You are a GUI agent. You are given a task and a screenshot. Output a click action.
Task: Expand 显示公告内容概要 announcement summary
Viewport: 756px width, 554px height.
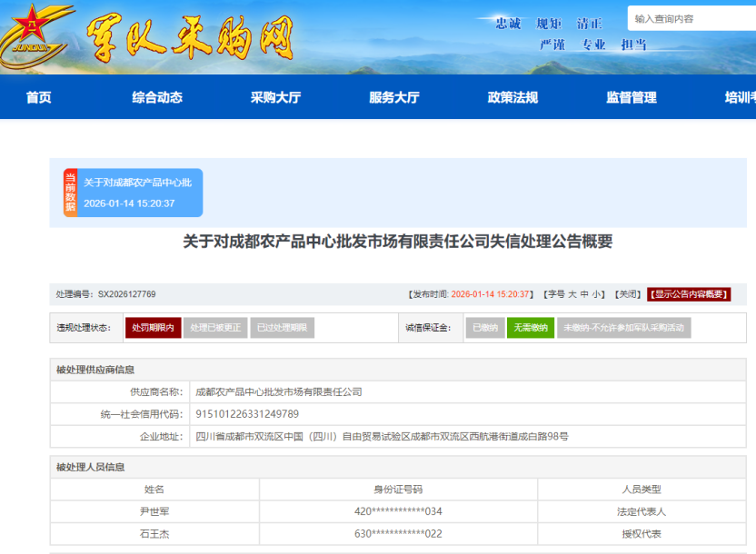click(689, 294)
